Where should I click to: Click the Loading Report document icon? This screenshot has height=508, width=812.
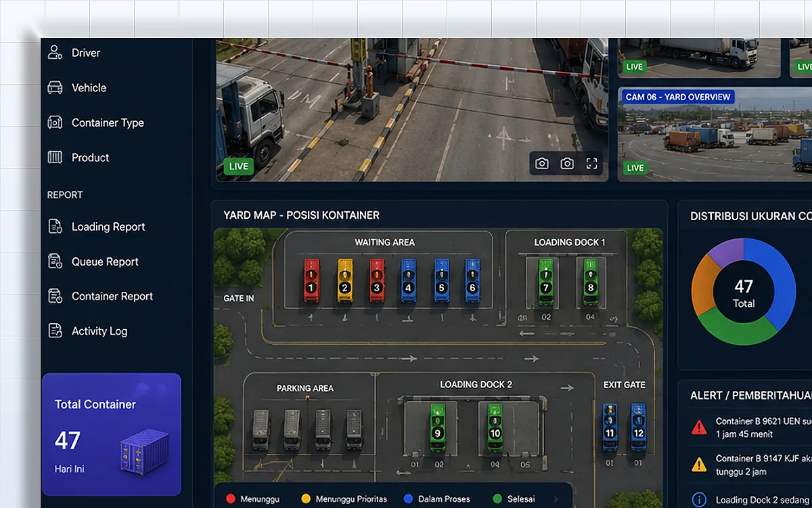click(x=55, y=226)
